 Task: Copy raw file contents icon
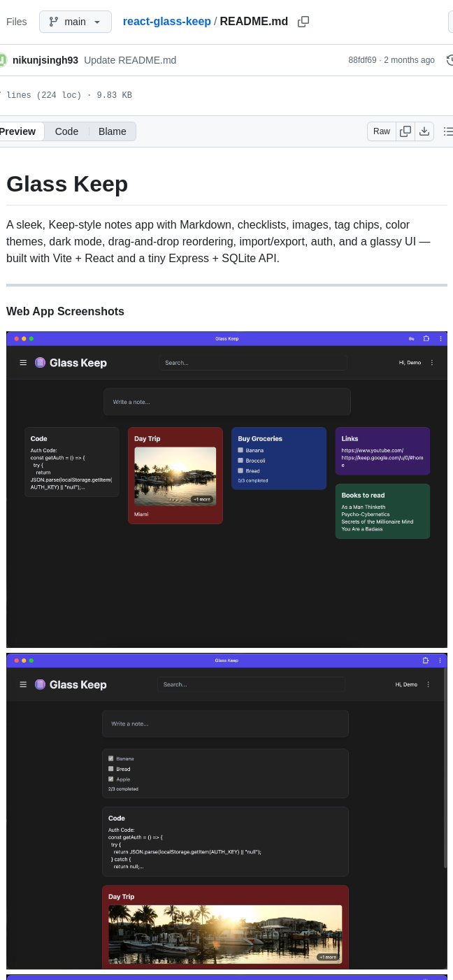pyautogui.click(x=405, y=131)
